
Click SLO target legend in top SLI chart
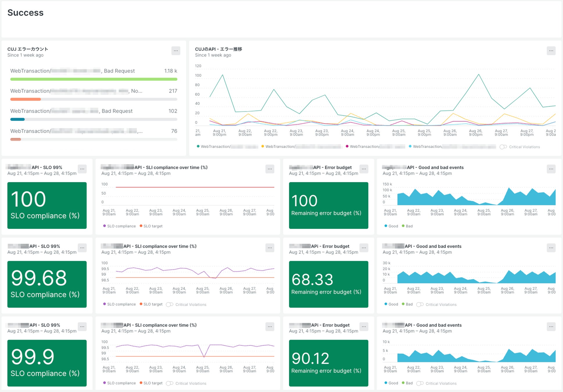151,226
